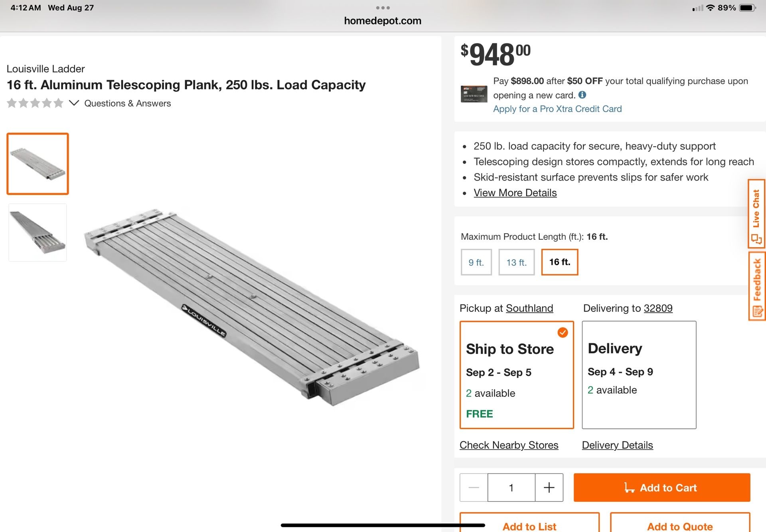Screen dimensions: 766x532
Task: Select the 13 ft. length option
Action: click(516, 262)
